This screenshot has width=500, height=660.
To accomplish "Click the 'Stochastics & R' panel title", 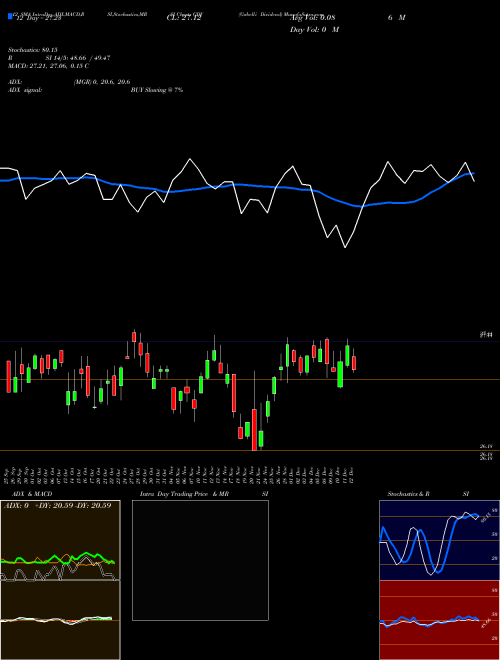I will [408, 494].
